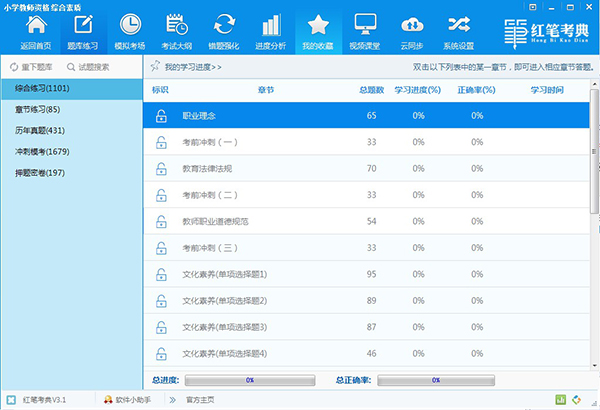Open the 系统设置 system settings icon

click(x=459, y=27)
